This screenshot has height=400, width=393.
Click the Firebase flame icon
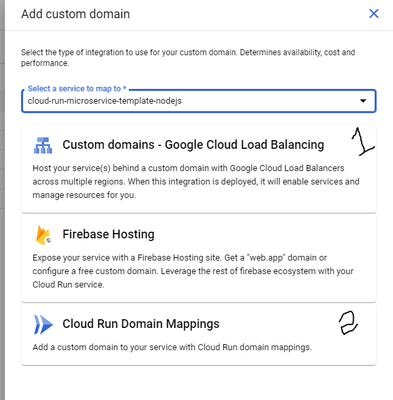pyautogui.click(x=43, y=235)
